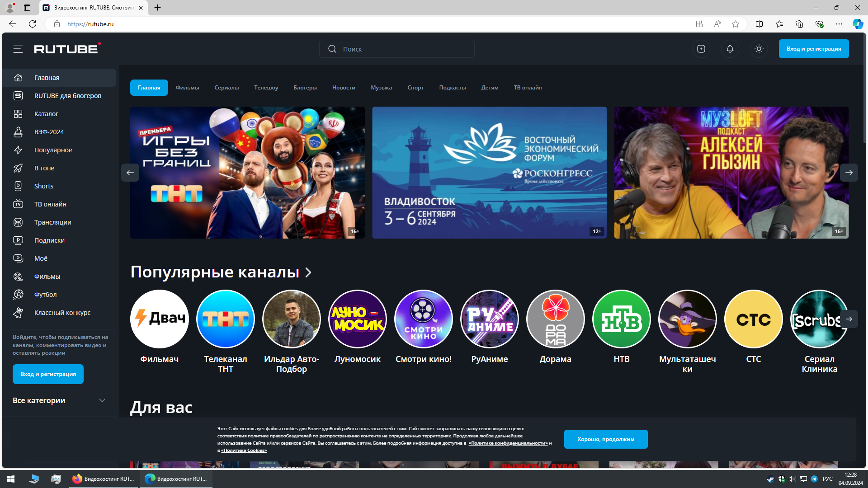Open the hamburger menu icon next to the RUTUBE logo
The width and height of the screenshot is (868, 488).
click(18, 49)
